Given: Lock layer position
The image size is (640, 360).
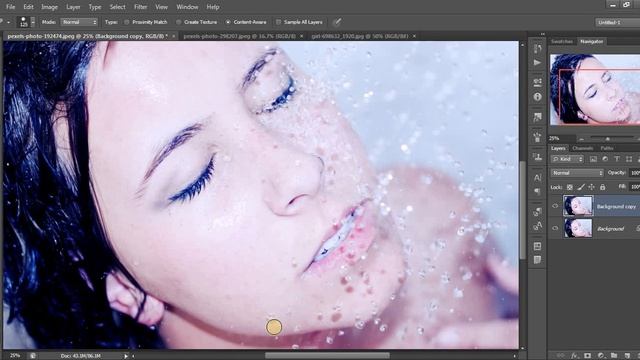Looking at the screenshot, I should click(x=591, y=187).
